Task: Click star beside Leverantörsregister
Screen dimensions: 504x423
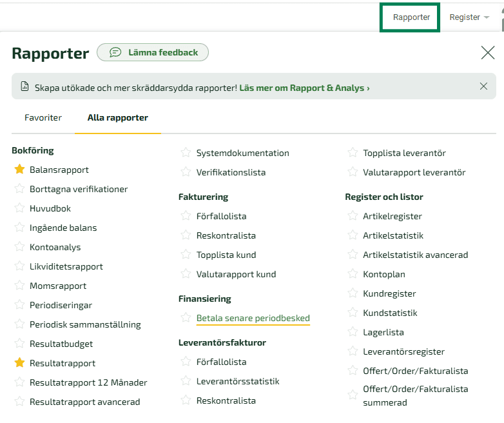Action: (x=353, y=351)
